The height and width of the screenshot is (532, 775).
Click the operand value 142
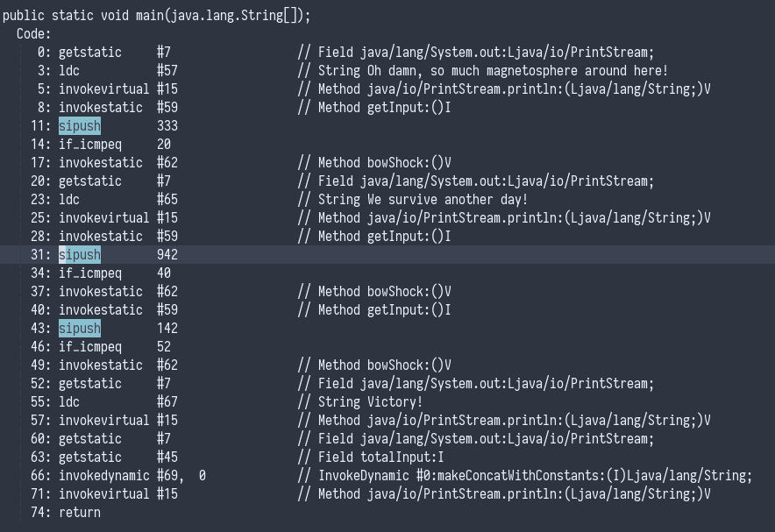tap(167, 328)
